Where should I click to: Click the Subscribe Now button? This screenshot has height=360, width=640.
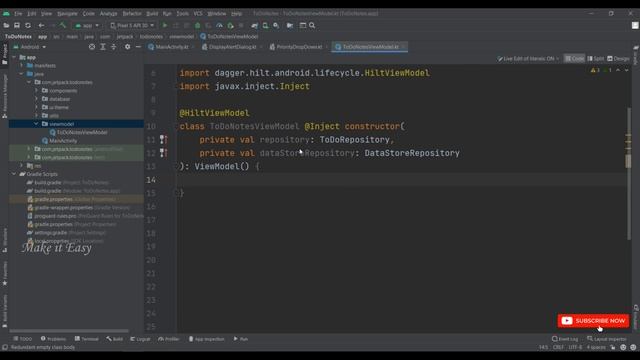[593, 321]
